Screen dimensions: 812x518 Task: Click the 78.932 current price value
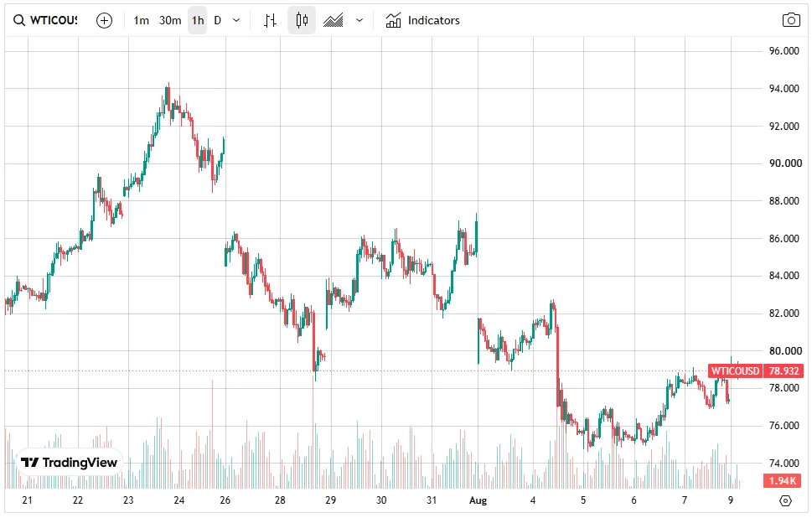click(x=784, y=370)
